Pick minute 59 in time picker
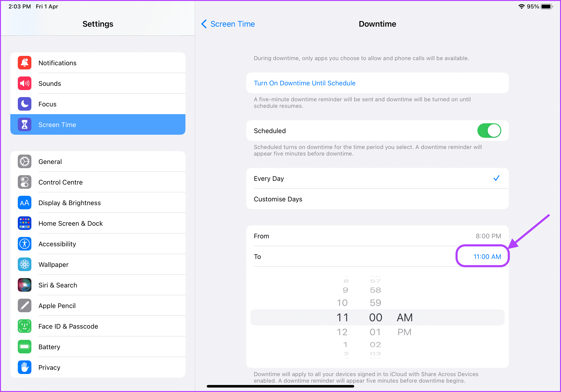Screen dimensions: 561x392 (375, 303)
